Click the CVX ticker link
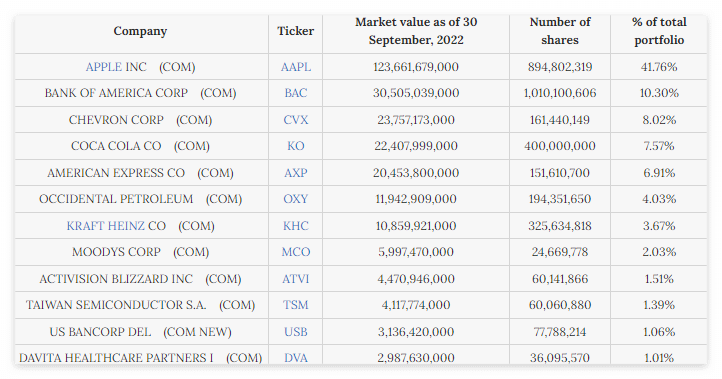The height and width of the screenshot is (379, 722). point(296,120)
